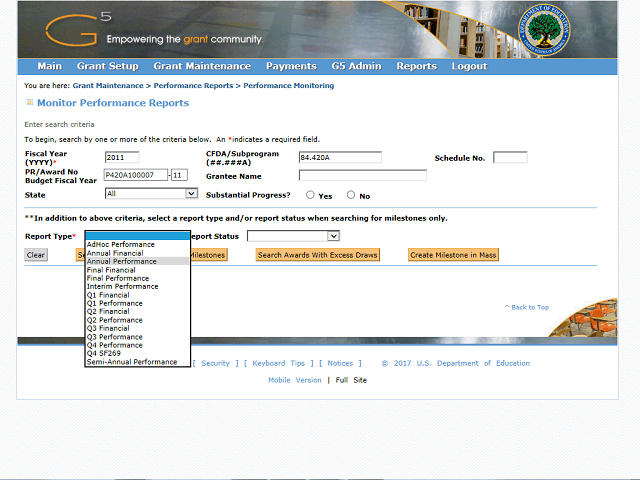
Task: Click the Performance Monitoring breadcrumb link
Action: [x=289, y=86]
